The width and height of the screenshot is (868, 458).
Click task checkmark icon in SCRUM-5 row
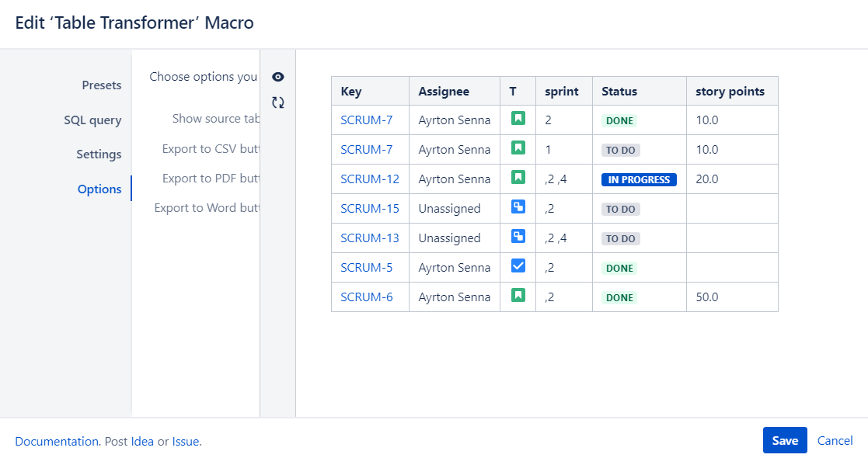coord(518,266)
